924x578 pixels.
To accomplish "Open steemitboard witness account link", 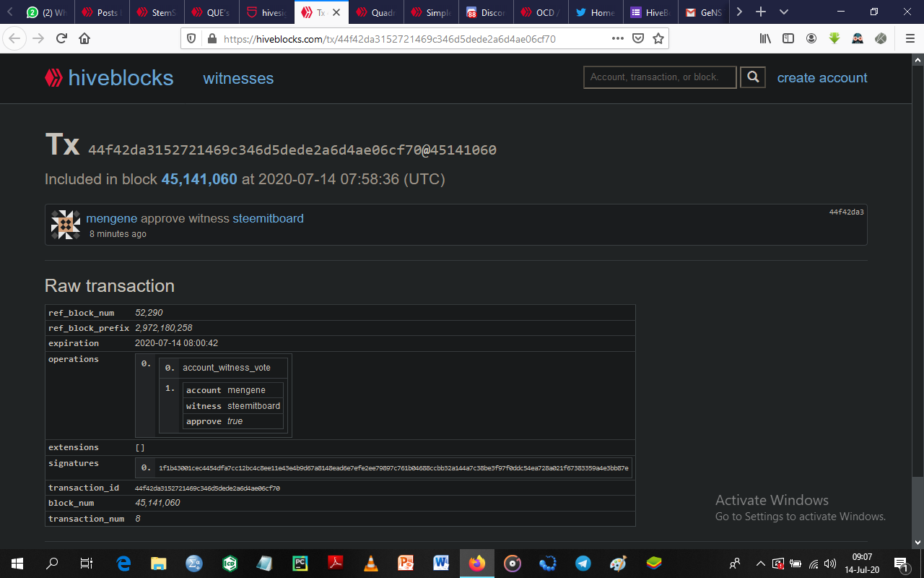I will point(268,218).
